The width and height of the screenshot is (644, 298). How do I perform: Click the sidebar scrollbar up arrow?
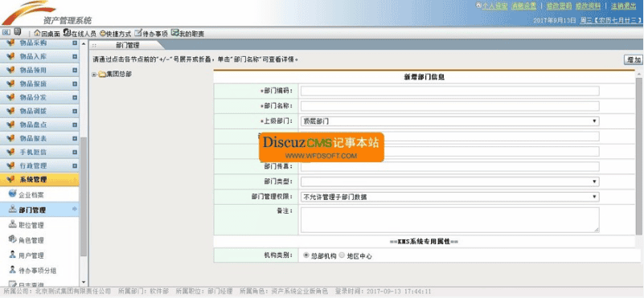pyautogui.click(x=84, y=43)
